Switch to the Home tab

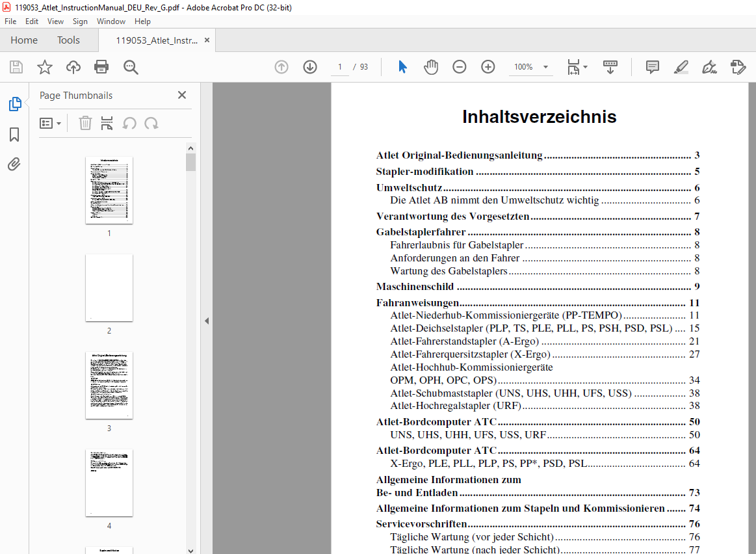click(24, 40)
